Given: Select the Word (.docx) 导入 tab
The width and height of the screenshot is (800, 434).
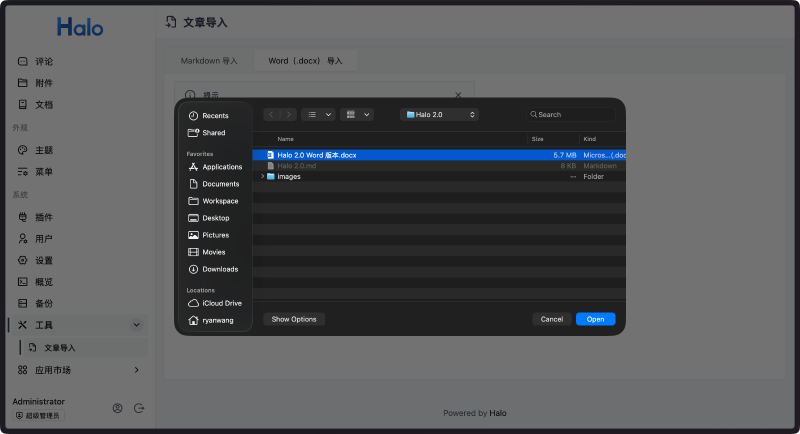Looking at the screenshot, I should pyautogui.click(x=305, y=61).
